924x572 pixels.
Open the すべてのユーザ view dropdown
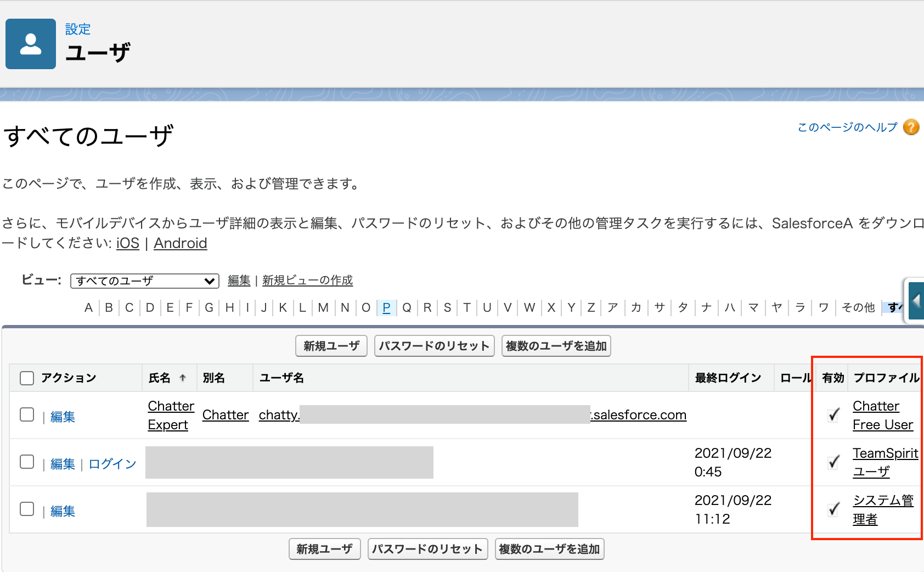[145, 281]
